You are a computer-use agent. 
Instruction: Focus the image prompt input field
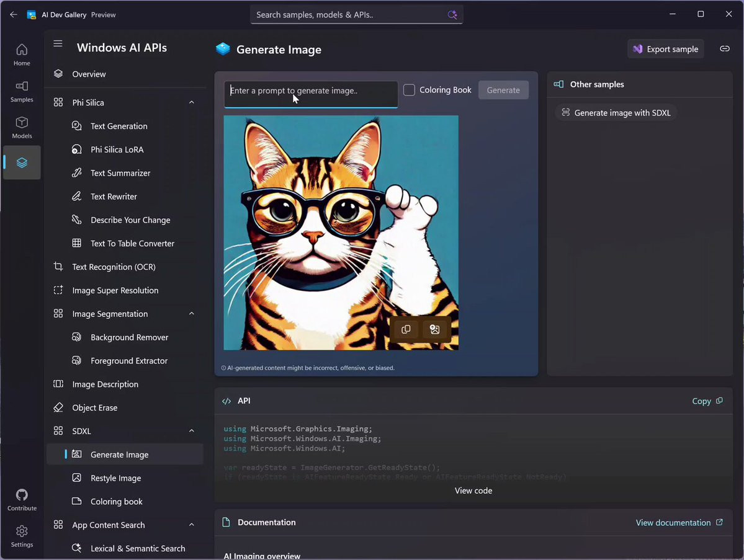pyautogui.click(x=311, y=94)
